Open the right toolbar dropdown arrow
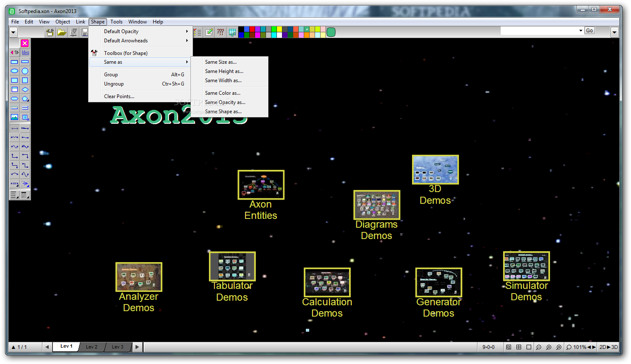631x364 pixels. [x=615, y=32]
